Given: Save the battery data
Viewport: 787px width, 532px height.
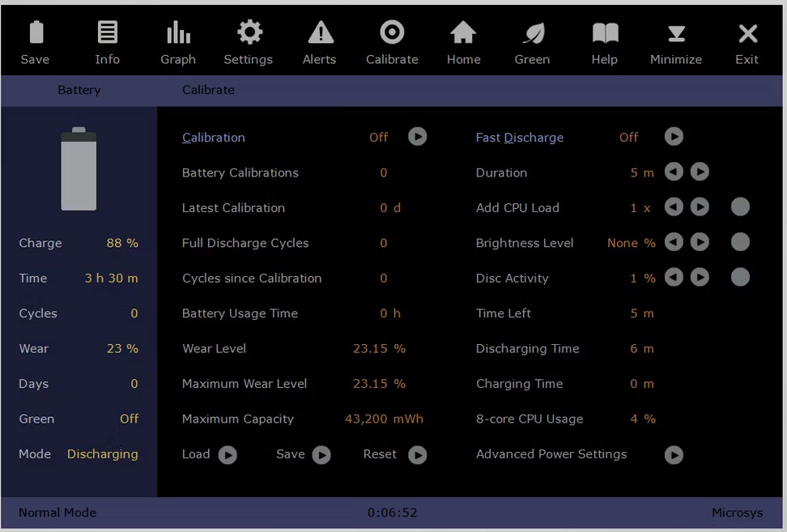Looking at the screenshot, I should pyautogui.click(x=35, y=40).
